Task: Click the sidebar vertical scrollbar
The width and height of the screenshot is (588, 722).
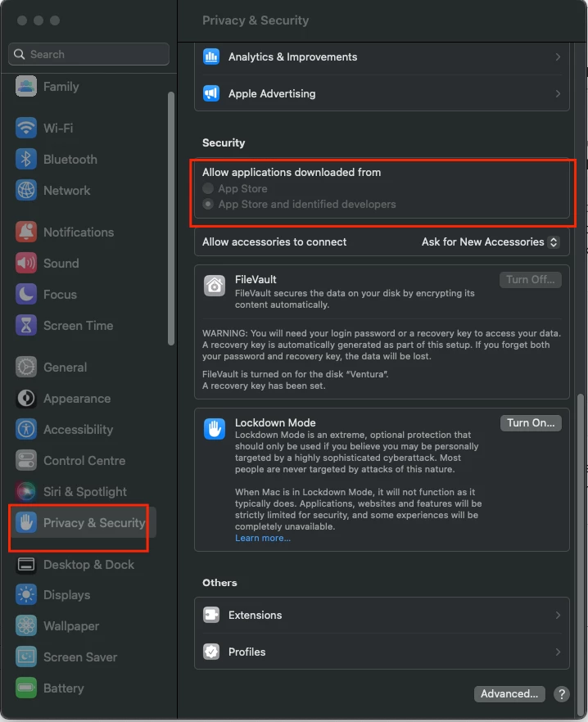Action: (171, 219)
